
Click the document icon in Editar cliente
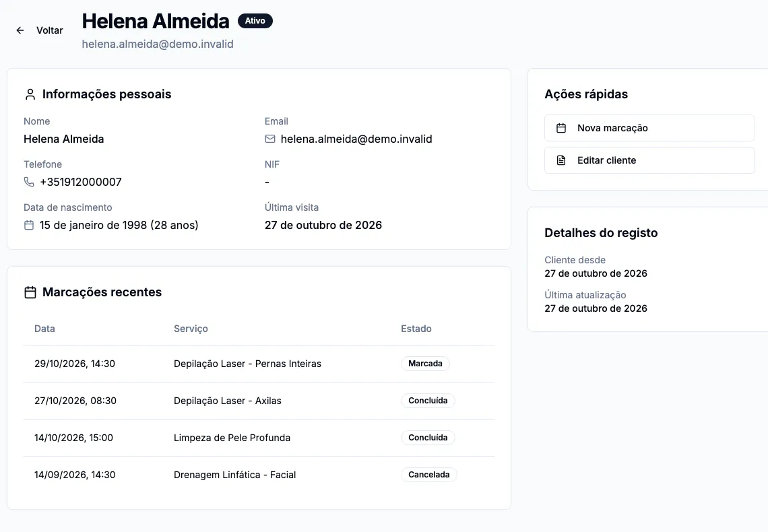(x=561, y=160)
